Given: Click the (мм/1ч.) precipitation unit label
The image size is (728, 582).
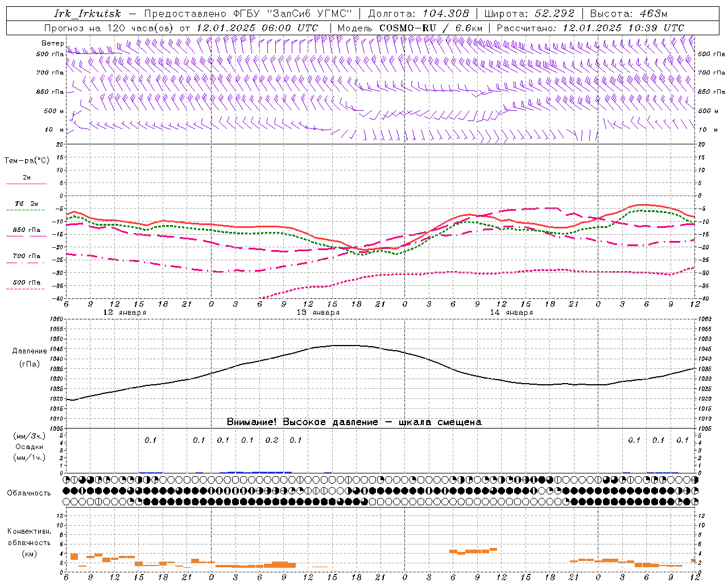Looking at the screenshot, I should coord(30,458).
